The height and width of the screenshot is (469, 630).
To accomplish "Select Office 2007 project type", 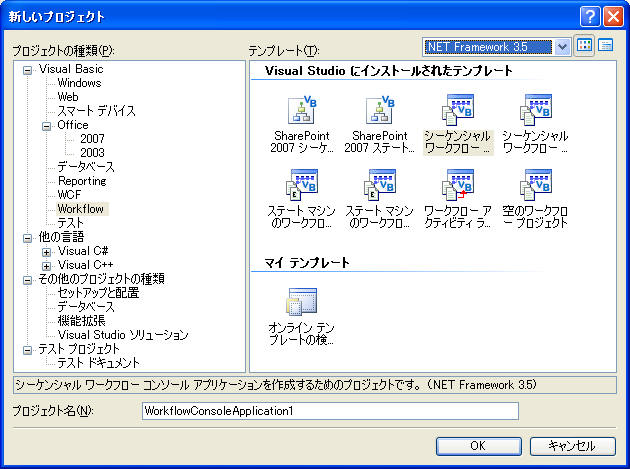I will (x=92, y=139).
